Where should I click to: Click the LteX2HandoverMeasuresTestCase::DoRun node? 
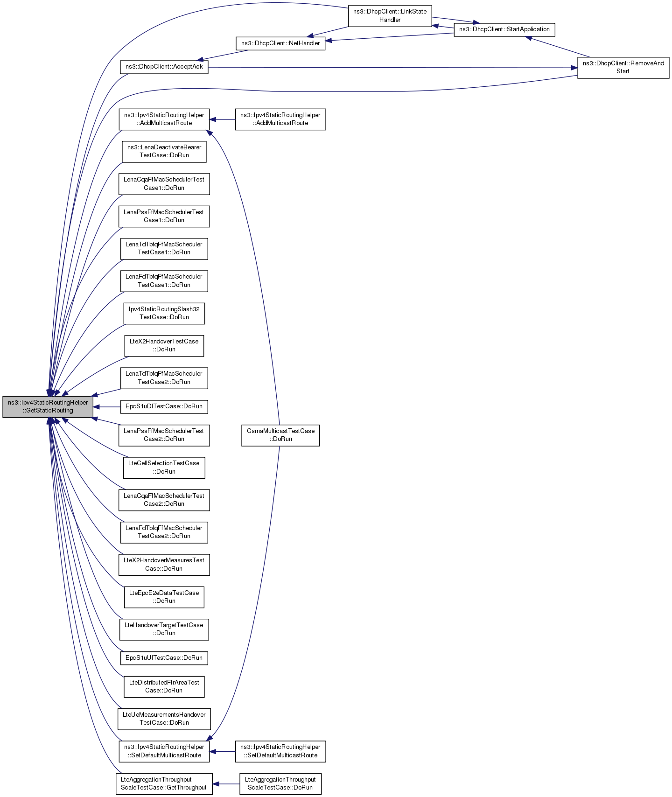pyautogui.click(x=164, y=564)
